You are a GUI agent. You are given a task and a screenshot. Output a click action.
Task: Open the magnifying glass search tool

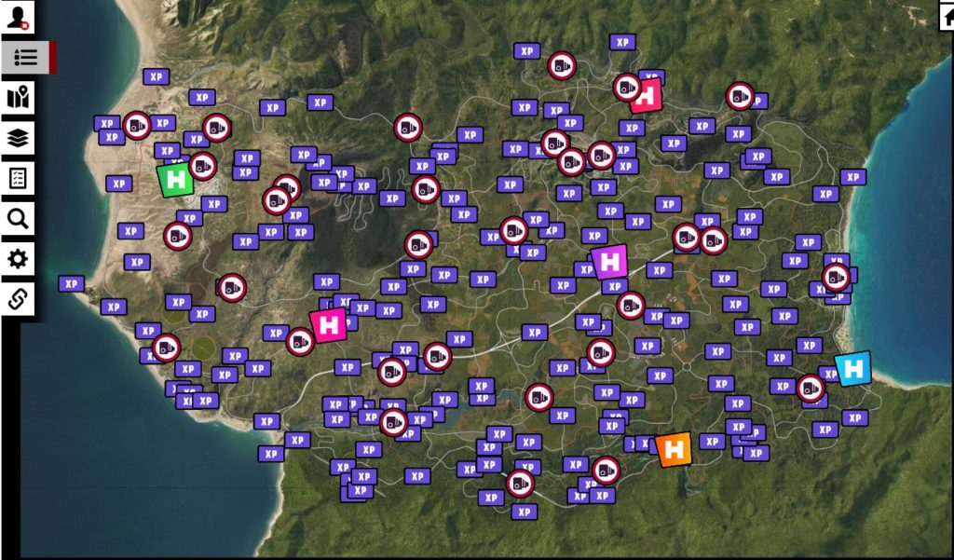pyautogui.click(x=18, y=219)
